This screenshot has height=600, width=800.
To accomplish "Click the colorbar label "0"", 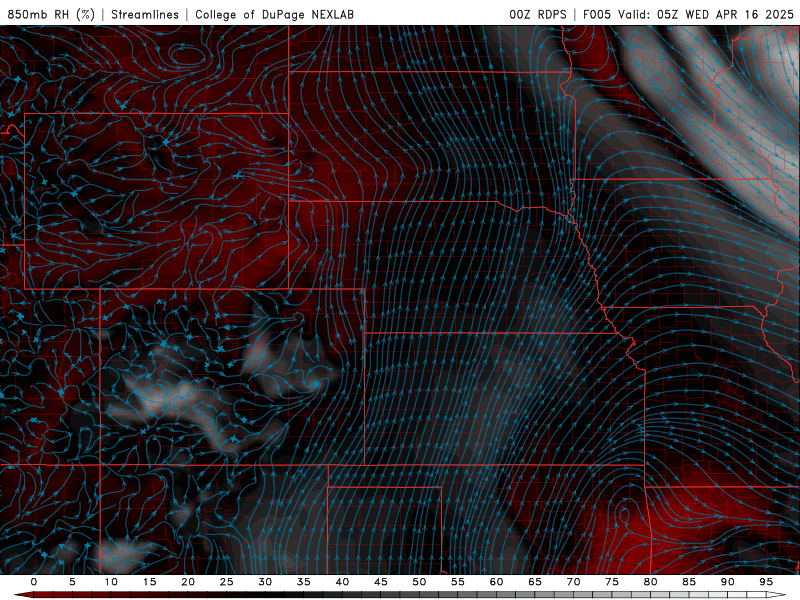I will [x=34, y=582].
